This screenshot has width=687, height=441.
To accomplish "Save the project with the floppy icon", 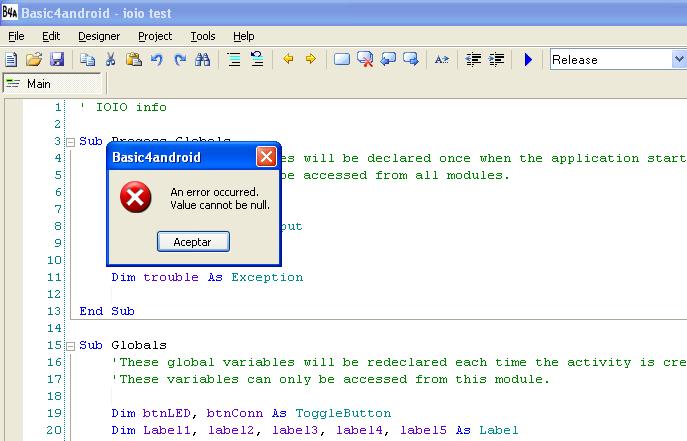I will tap(57, 59).
